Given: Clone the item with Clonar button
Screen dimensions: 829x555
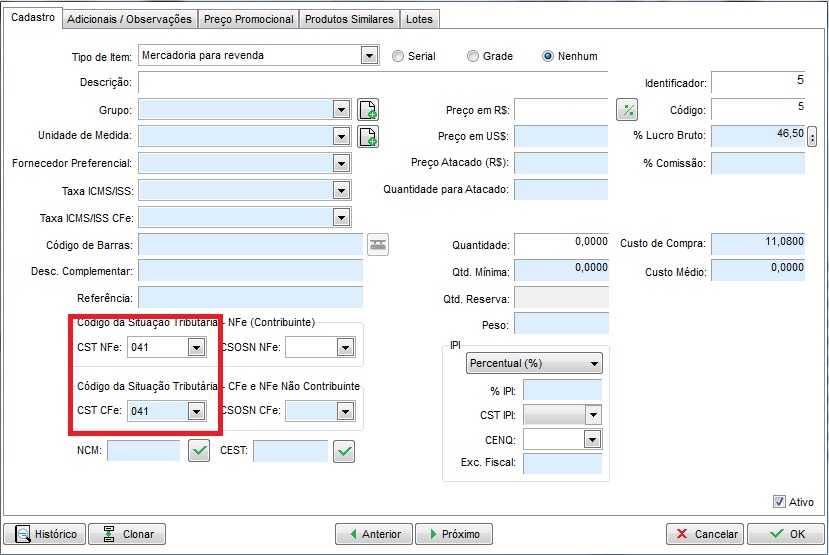Looking at the screenshot, I should (x=127, y=534).
